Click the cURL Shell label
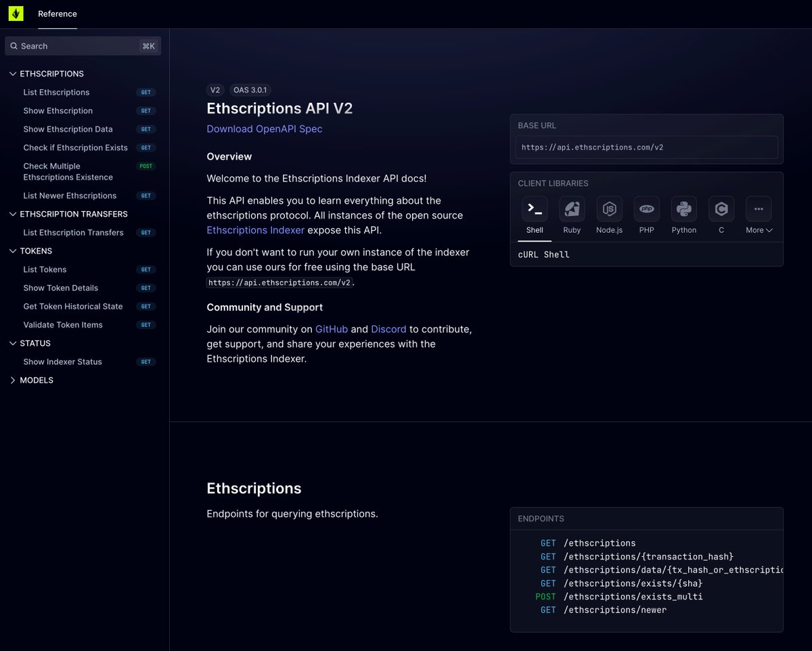Viewport: 812px width, 651px height. (x=544, y=254)
